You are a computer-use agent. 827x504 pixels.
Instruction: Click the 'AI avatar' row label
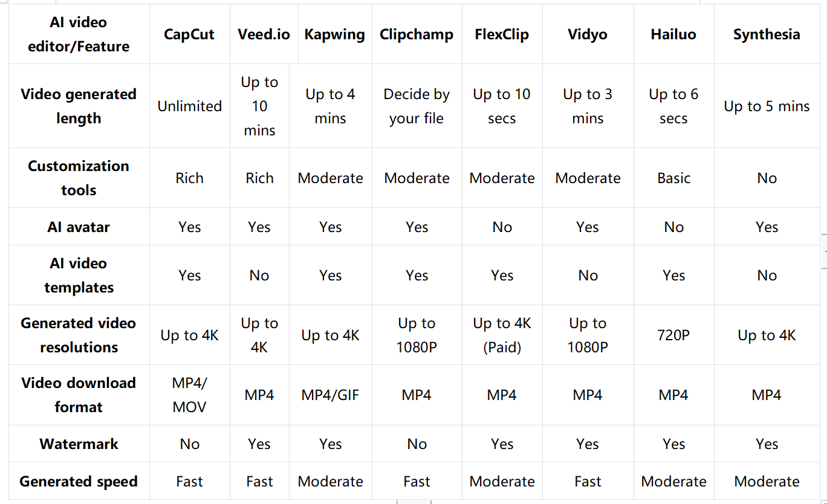pos(79,227)
